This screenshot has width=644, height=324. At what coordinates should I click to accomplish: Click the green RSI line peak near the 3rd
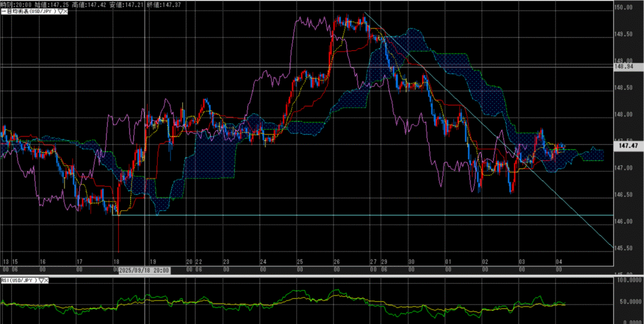[x=539, y=297]
